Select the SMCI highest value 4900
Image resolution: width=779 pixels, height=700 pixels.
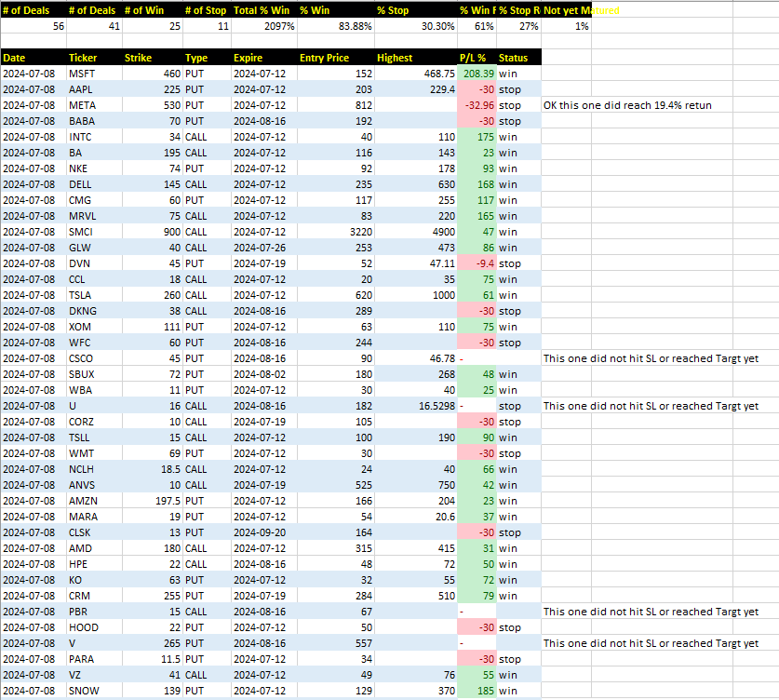(416, 232)
